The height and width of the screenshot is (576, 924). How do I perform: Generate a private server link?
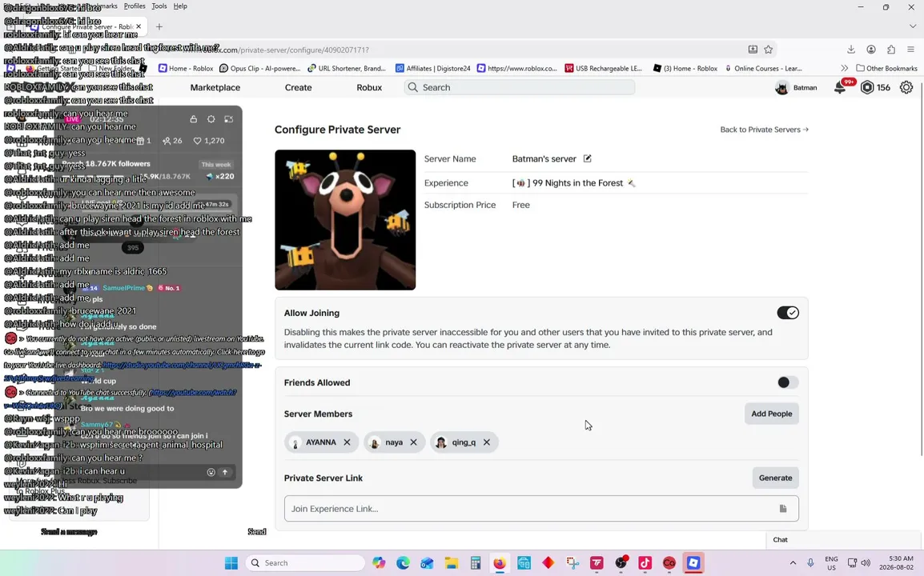[776, 478]
